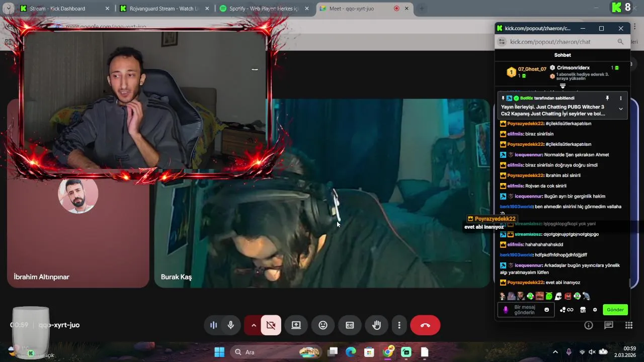
Task: Open the volume control in the system tray
Action: click(x=592, y=352)
